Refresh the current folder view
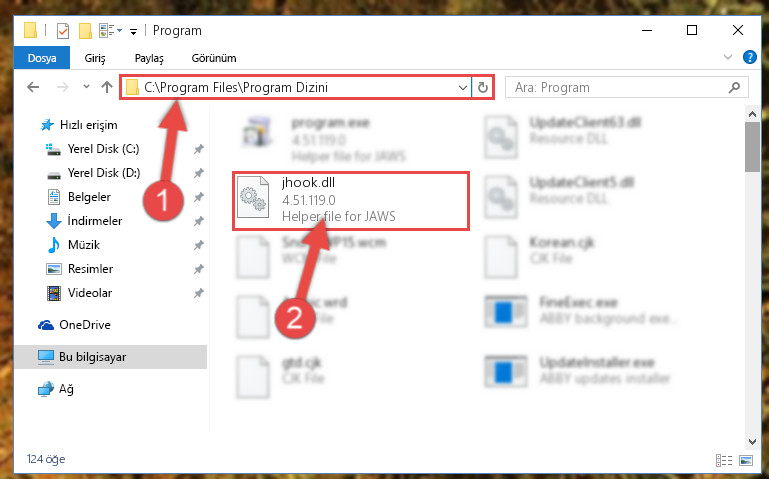 [x=483, y=87]
